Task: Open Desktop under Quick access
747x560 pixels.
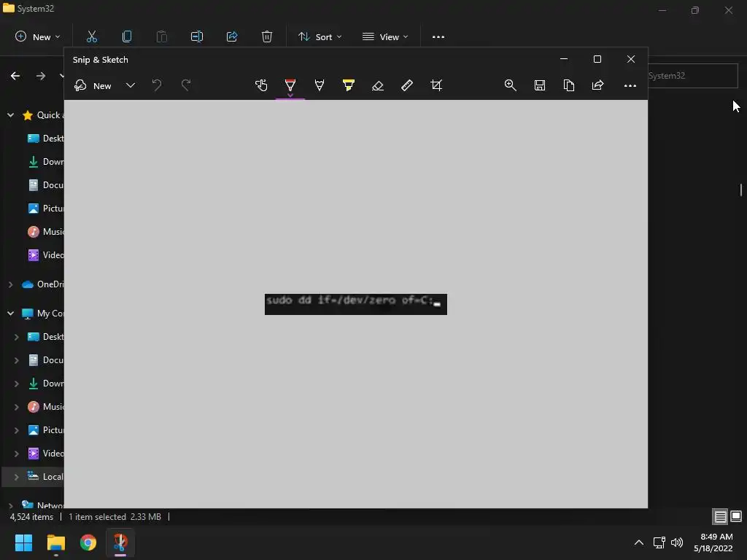Action: [x=45, y=139]
